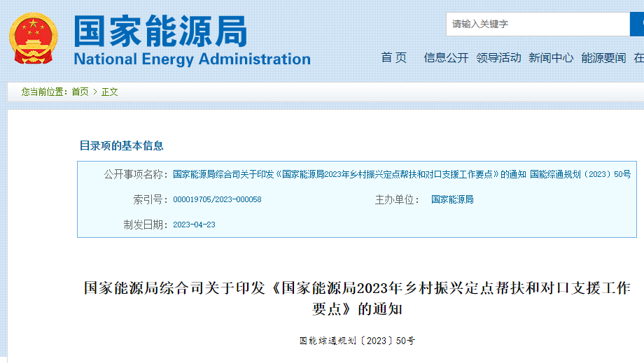Focus the keyword search input box
The image size is (644, 363).
coord(538,24)
